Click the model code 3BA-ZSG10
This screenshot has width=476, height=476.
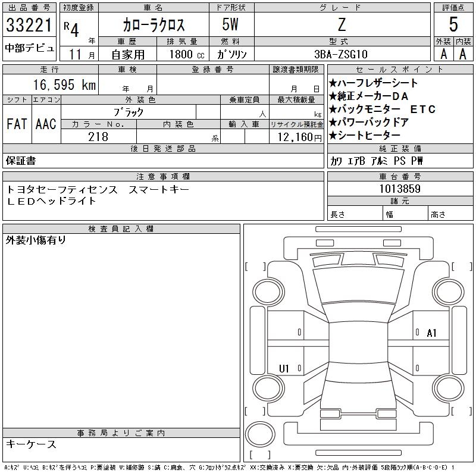[x=341, y=55]
